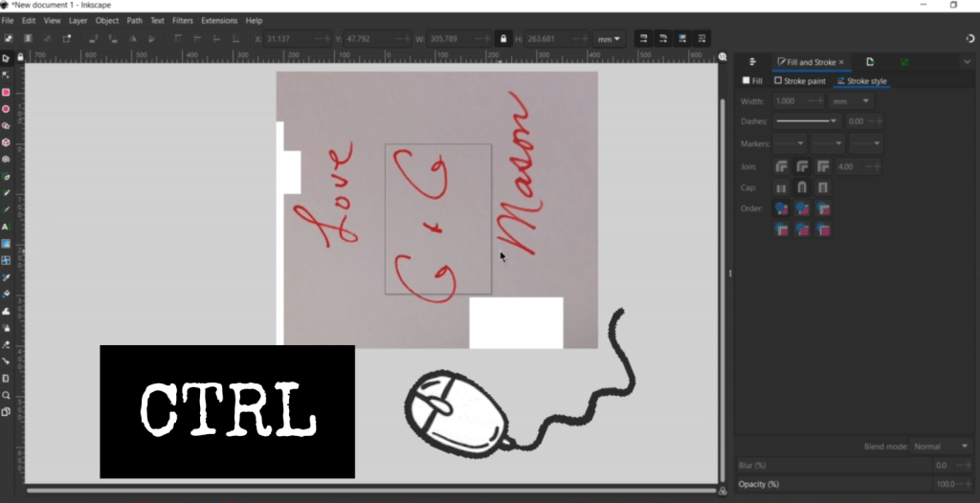Expand the Blend mode dropdown

940,447
